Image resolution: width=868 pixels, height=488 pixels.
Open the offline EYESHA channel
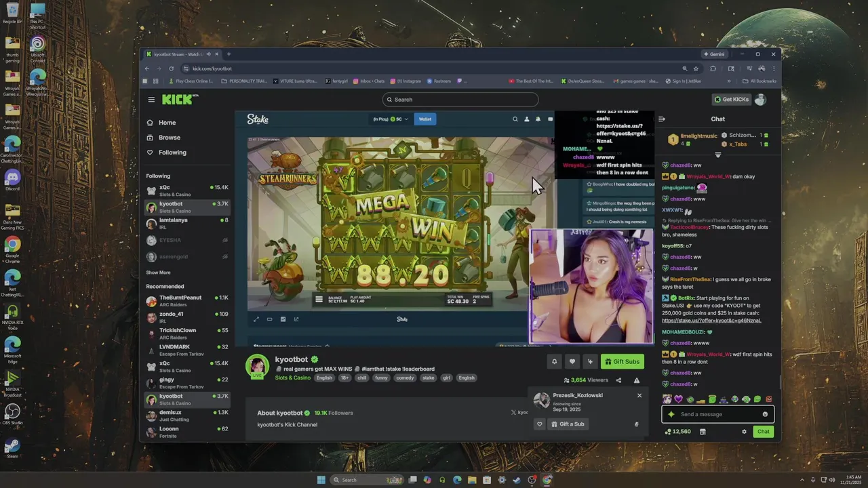[x=187, y=240]
